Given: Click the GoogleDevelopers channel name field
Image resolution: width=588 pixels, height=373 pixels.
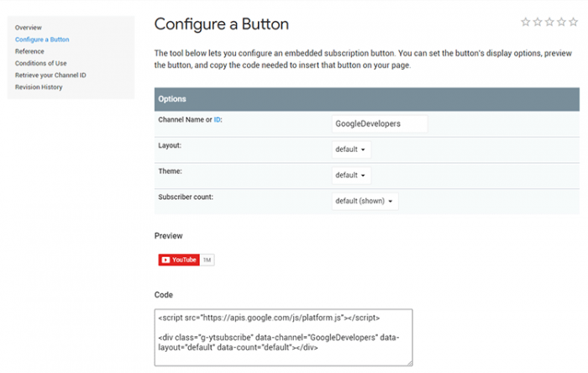Looking at the screenshot, I should point(379,123).
